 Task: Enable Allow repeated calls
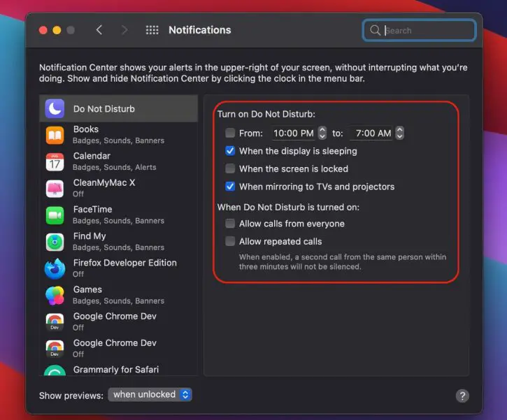tap(230, 241)
